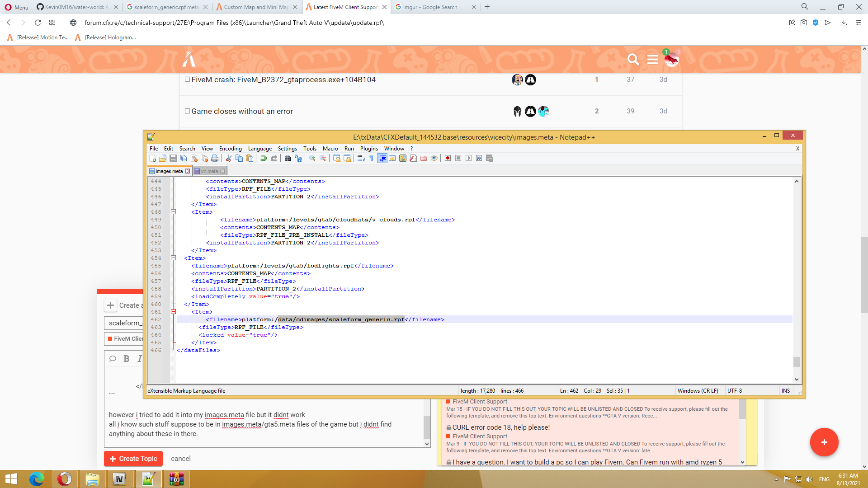The height and width of the screenshot is (488, 868).
Task: Click the forum search magnifier icon
Action: 633,59
